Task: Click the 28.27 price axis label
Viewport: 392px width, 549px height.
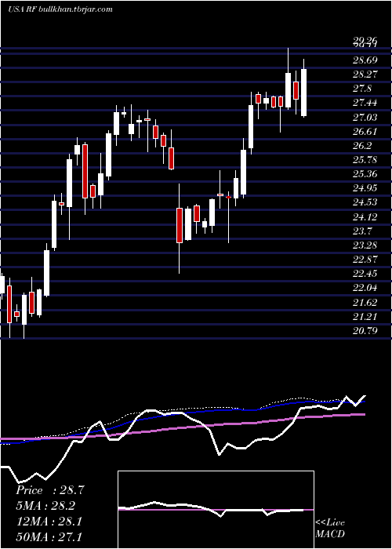Action: click(x=365, y=75)
